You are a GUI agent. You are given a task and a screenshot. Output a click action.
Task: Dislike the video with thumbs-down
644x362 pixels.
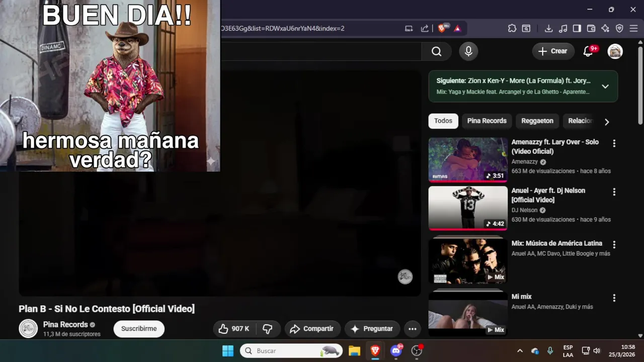(268, 329)
